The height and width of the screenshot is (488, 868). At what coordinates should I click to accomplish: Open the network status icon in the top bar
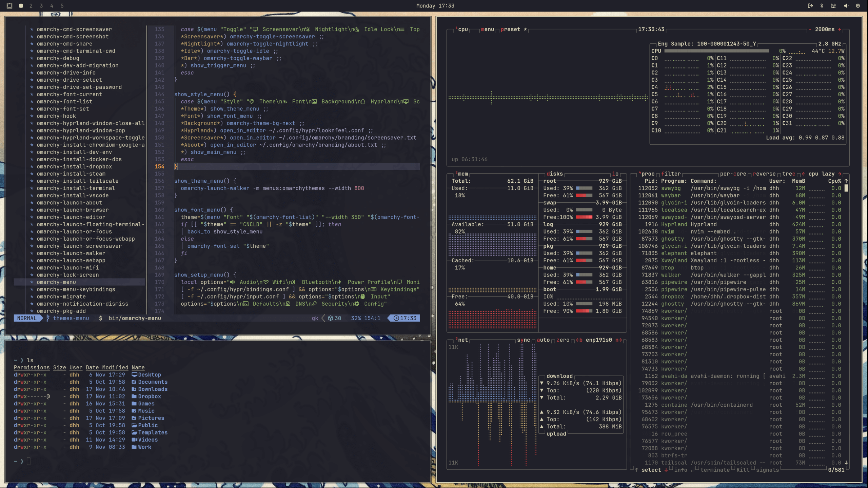coord(833,6)
